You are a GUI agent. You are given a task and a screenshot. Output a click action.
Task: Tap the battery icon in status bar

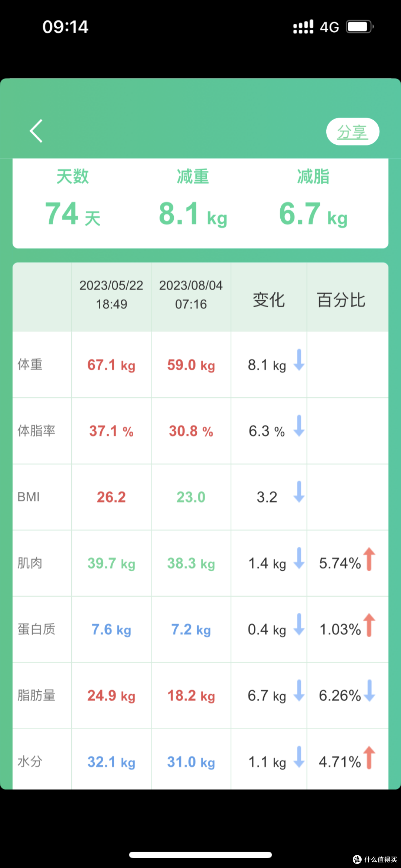click(x=360, y=27)
